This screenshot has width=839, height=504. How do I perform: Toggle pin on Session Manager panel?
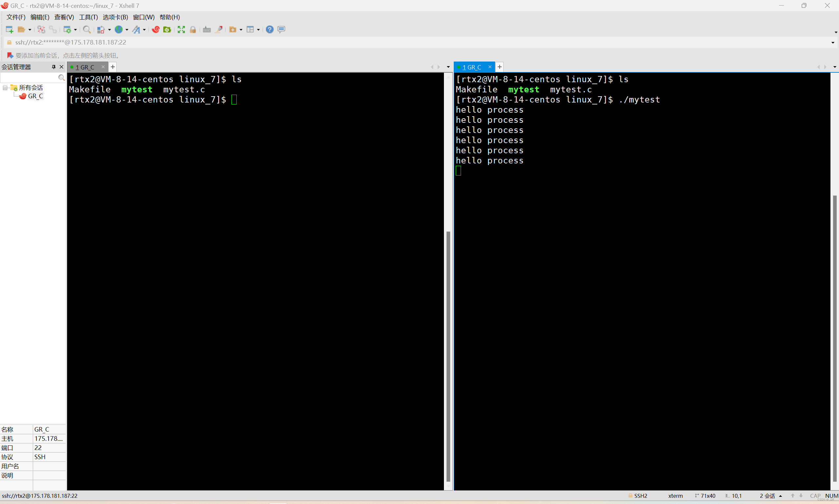(53, 67)
